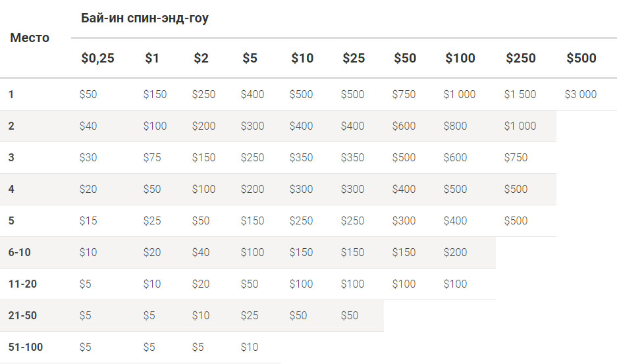617x364 pixels.
Task: Click the Бай-ин спин-энд-гоу heading
Action: 144,18
